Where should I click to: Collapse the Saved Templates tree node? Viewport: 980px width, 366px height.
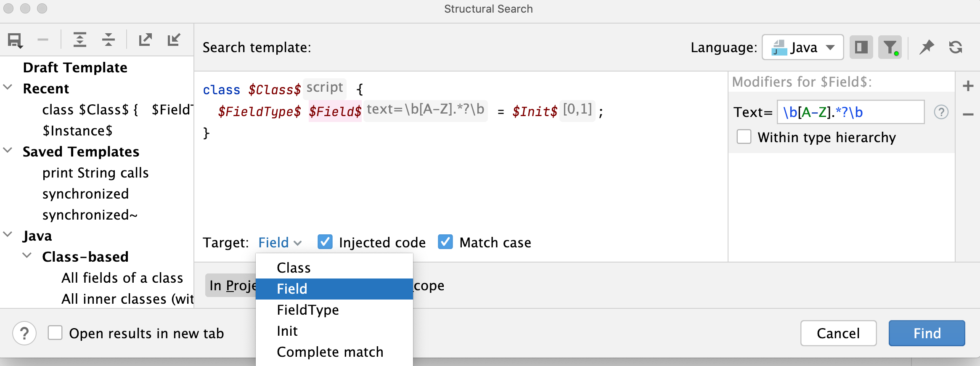8,151
